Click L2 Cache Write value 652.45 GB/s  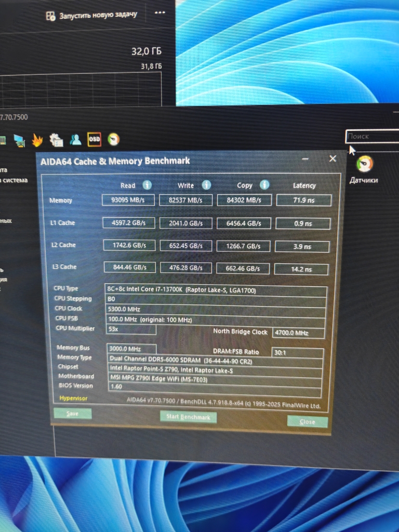186,246
